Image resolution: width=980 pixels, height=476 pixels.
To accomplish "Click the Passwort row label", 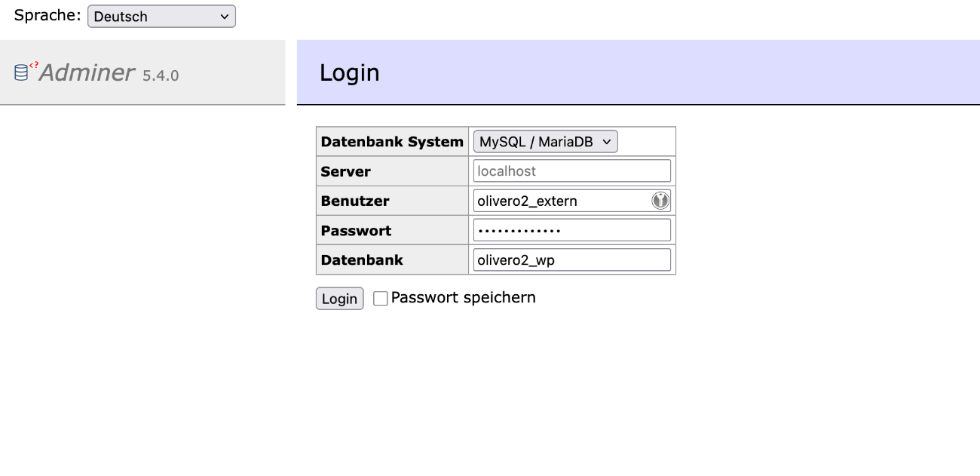I will [x=357, y=231].
